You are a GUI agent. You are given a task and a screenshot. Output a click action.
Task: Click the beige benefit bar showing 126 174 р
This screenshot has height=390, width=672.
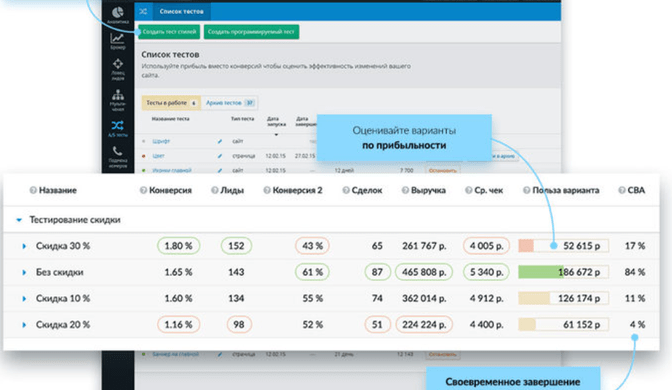pyautogui.click(x=564, y=299)
